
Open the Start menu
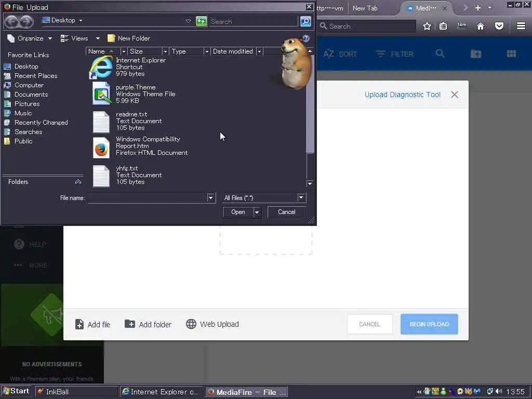(16, 391)
